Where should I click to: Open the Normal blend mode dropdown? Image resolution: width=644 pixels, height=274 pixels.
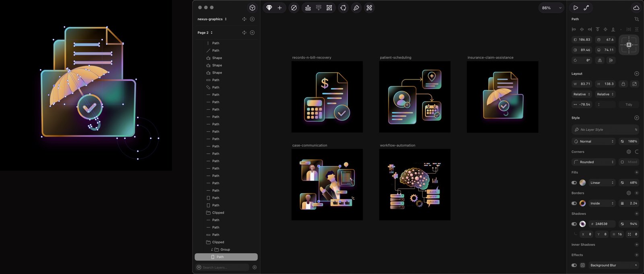tap(594, 141)
